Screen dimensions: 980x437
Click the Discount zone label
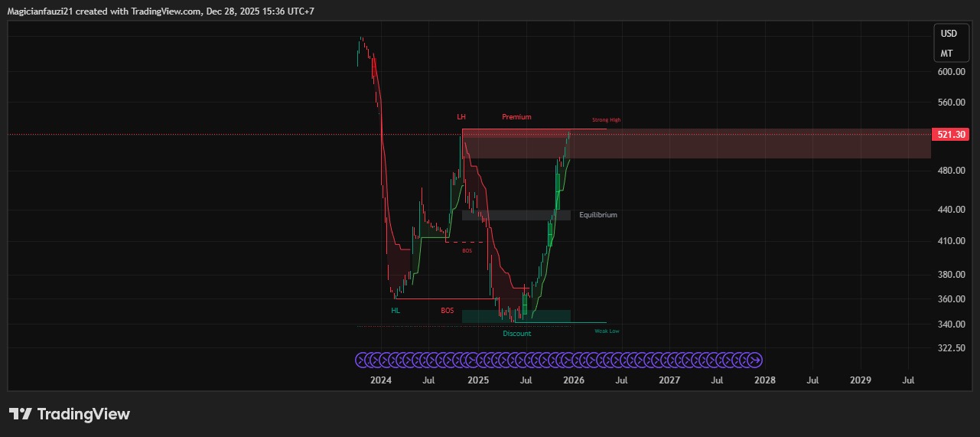516,334
